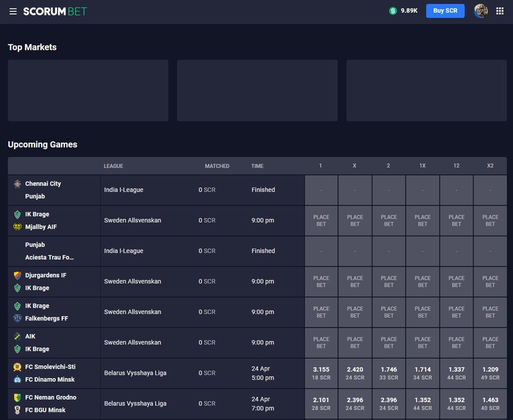Click the Djurgardens IF team crest
This screenshot has width=513, height=420.
[17, 276]
